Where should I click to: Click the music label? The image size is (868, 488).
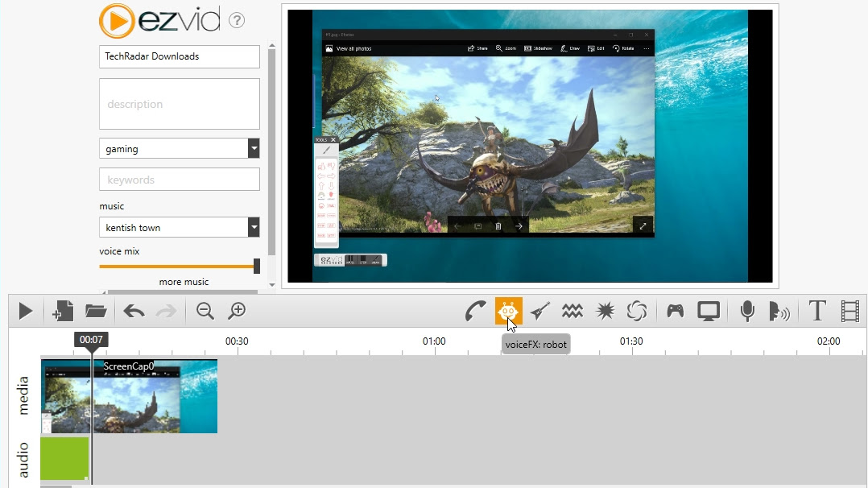112,206
